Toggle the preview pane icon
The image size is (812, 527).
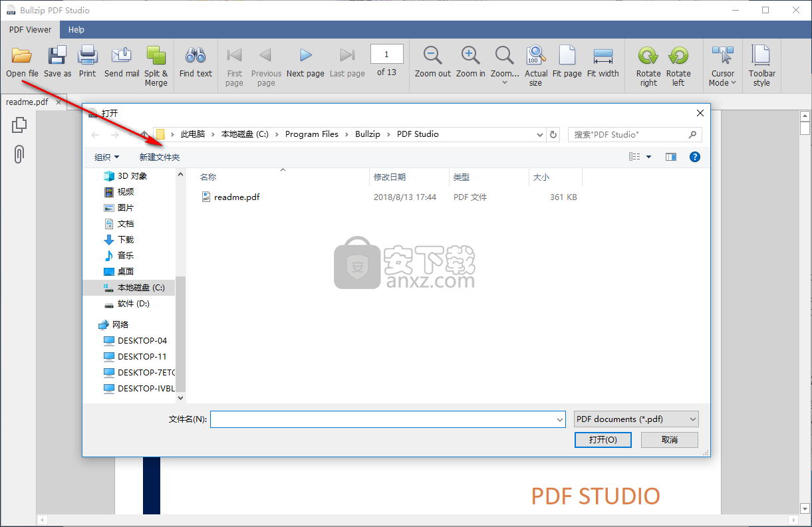point(670,157)
